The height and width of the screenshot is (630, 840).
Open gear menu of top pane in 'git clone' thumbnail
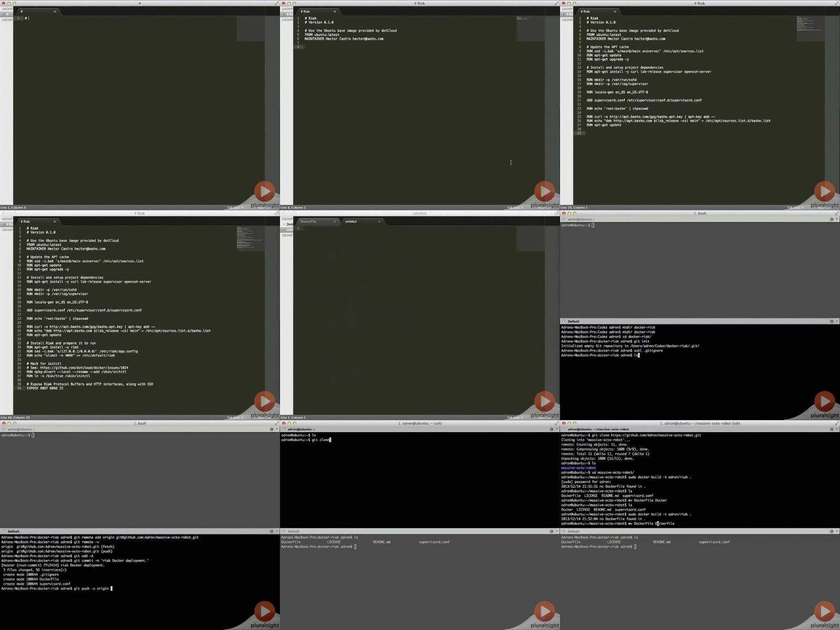tap(551, 429)
